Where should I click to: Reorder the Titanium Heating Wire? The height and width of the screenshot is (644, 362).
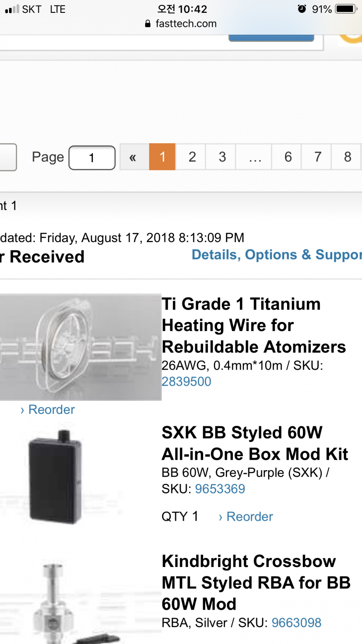click(48, 409)
